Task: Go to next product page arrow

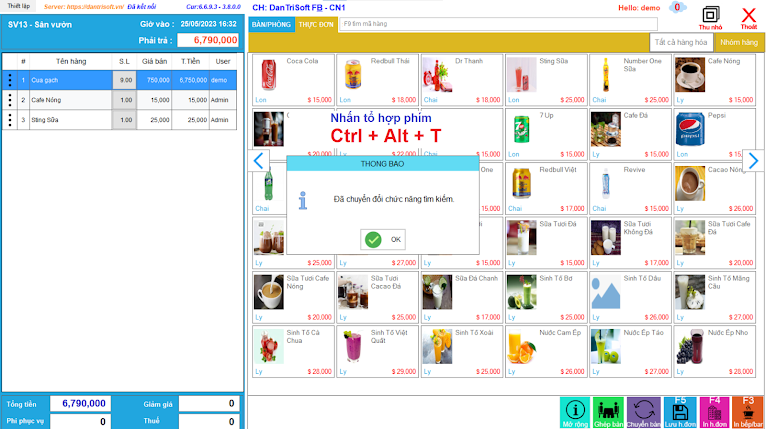Action: pyautogui.click(x=753, y=161)
